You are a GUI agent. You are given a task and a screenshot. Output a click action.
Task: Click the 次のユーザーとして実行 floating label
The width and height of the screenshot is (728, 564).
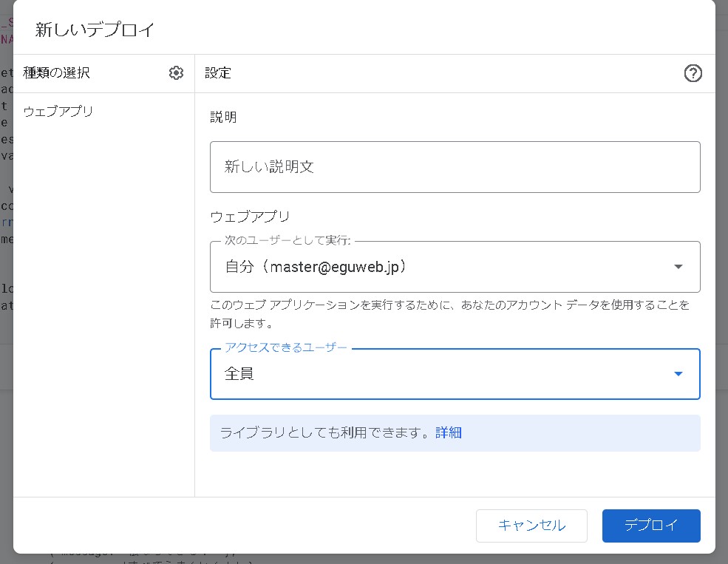click(x=288, y=240)
